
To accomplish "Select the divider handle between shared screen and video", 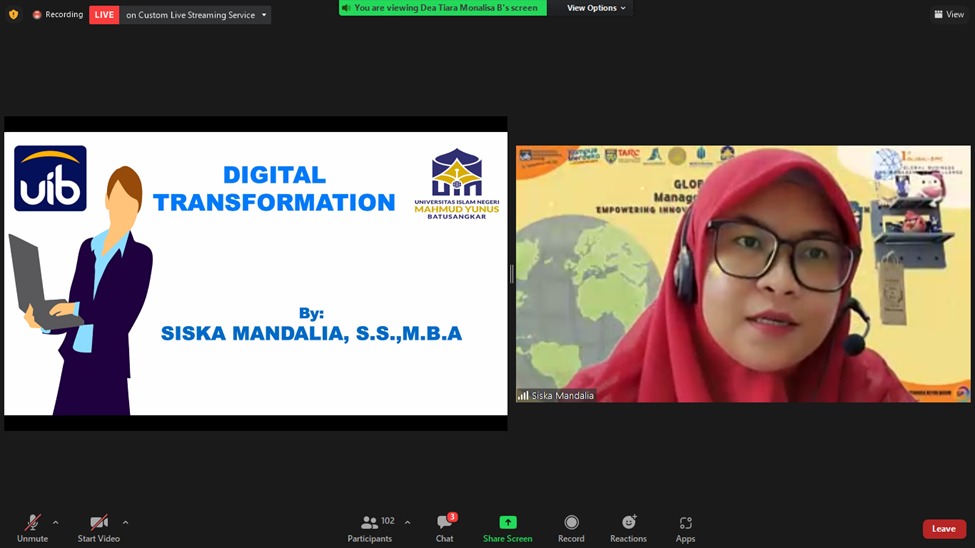I will (512, 274).
